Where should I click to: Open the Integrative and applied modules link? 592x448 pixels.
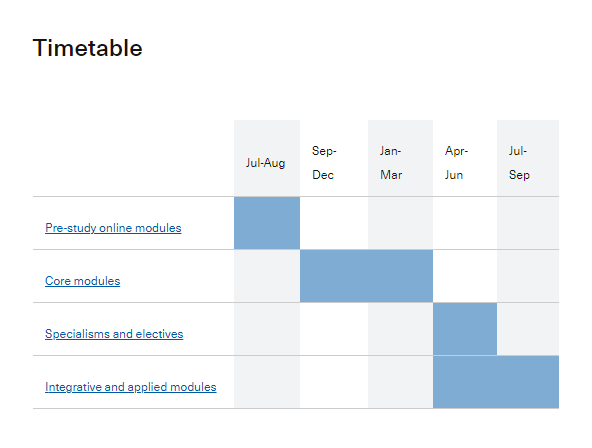pyautogui.click(x=131, y=387)
